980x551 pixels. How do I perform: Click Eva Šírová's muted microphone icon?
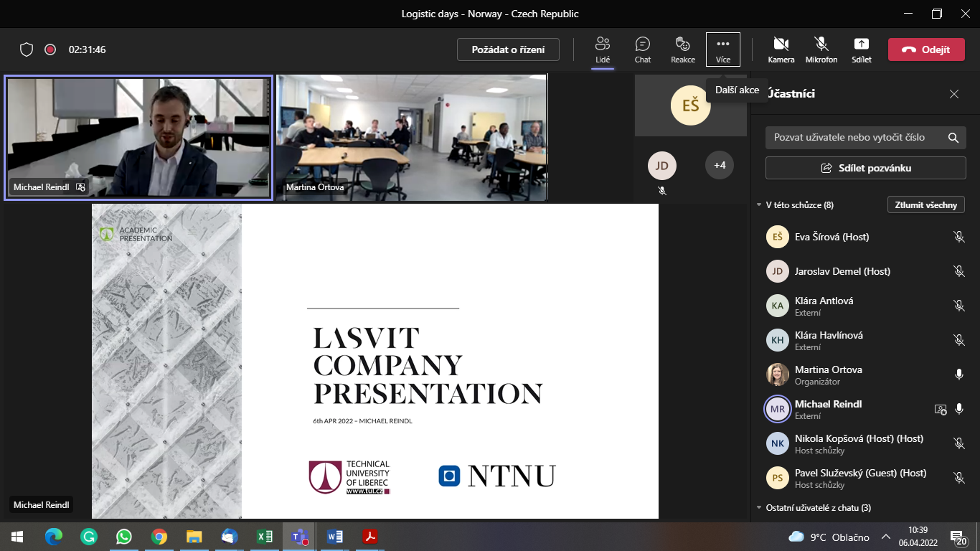[x=959, y=237]
